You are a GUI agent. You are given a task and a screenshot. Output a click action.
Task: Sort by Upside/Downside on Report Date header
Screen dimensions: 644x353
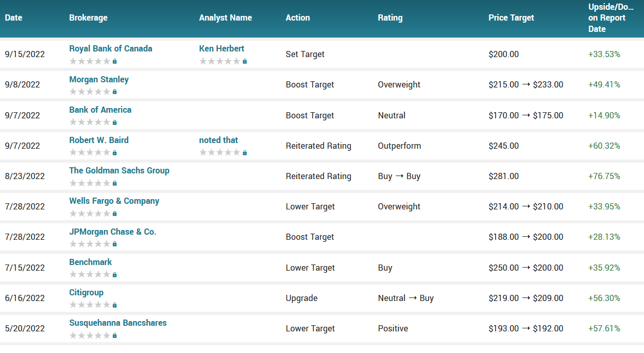(x=611, y=18)
